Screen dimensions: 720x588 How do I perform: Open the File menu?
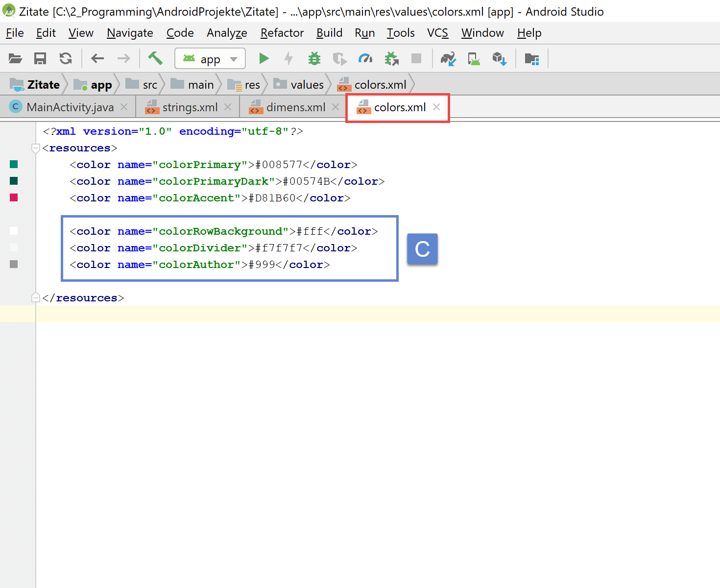coord(15,33)
